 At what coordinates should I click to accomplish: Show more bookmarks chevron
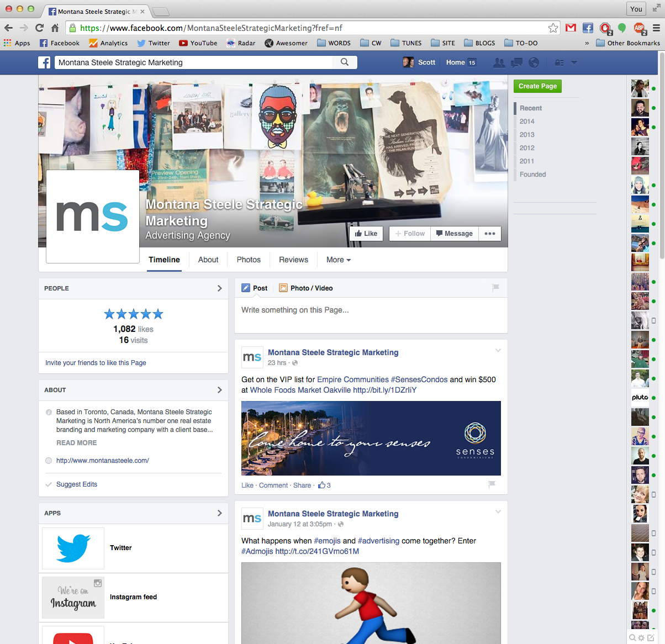click(587, 43)
